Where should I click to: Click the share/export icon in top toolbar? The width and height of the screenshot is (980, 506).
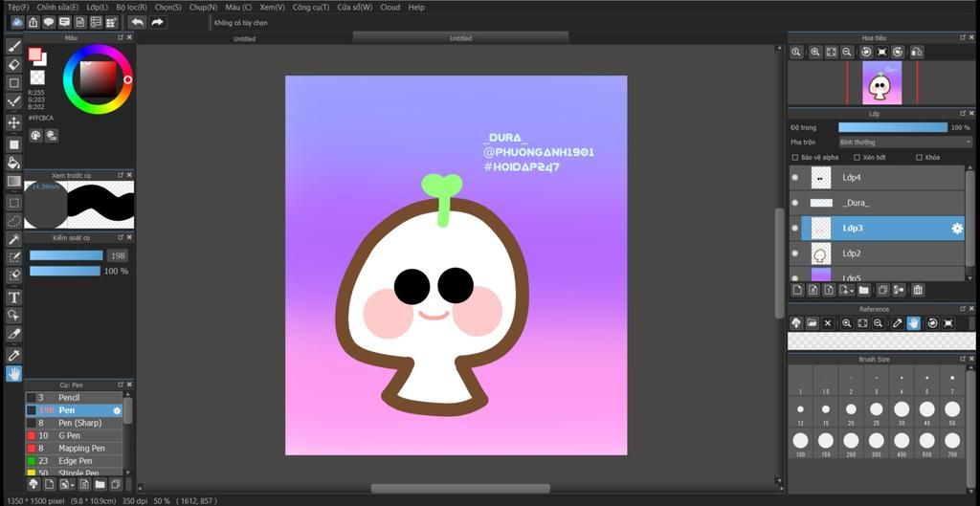pos(33,23)
